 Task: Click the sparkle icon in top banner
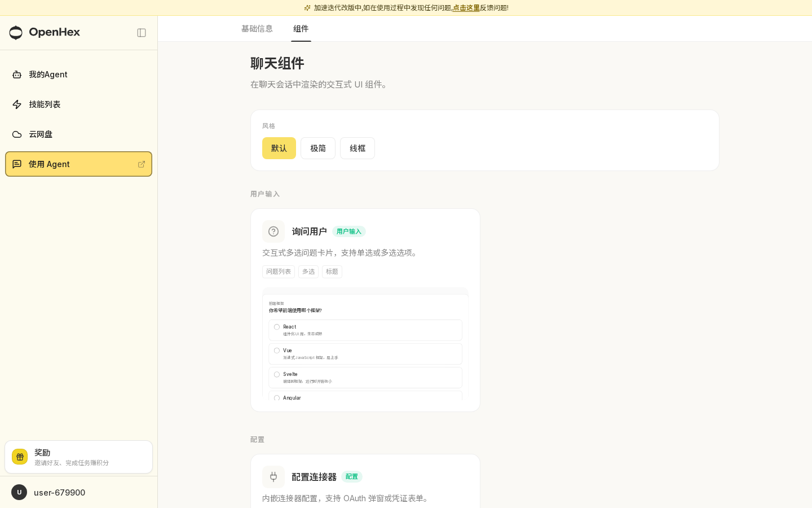point(307,8)
